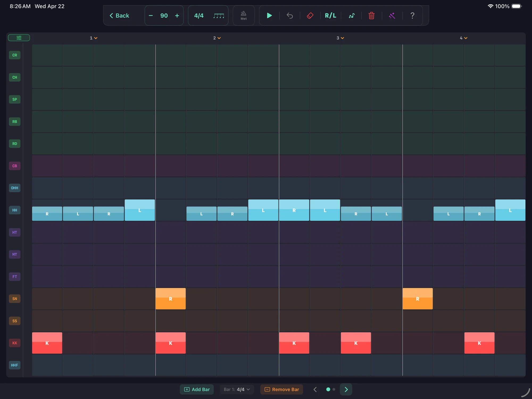Remove the current bar

click(282, 389)
